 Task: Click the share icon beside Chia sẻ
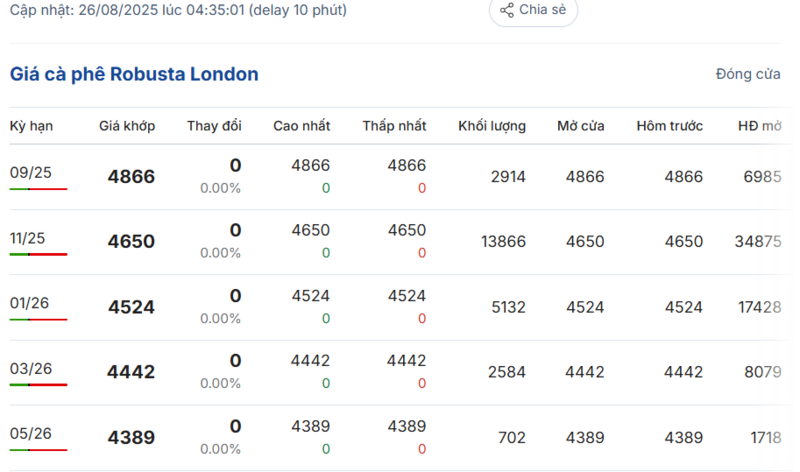pyautogui.click(x=507, y=10)
